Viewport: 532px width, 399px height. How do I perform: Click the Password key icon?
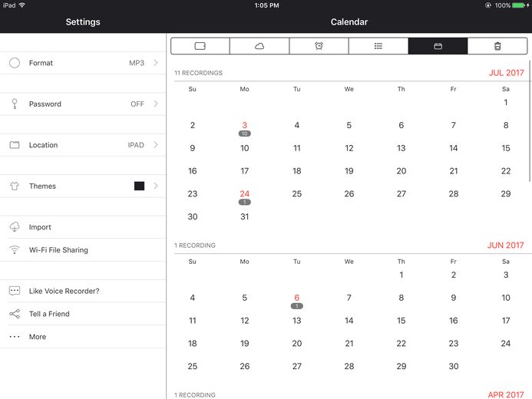tap(15, 104)
